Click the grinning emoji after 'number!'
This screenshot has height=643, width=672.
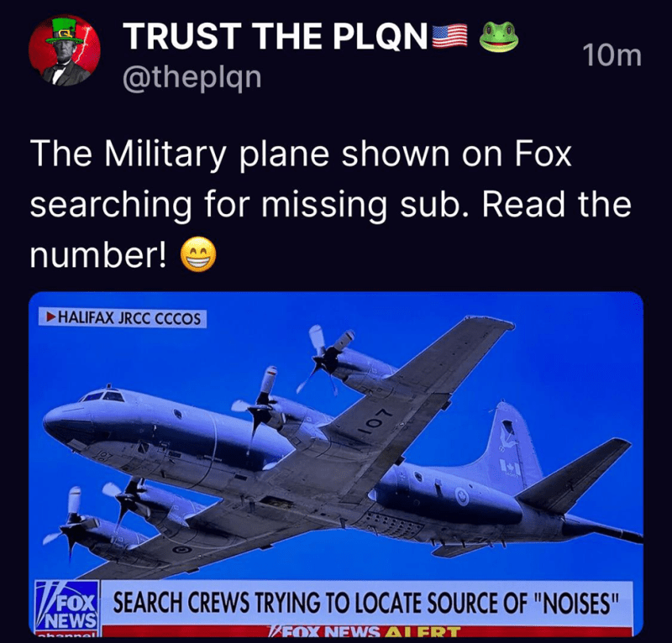click(197, 256)
